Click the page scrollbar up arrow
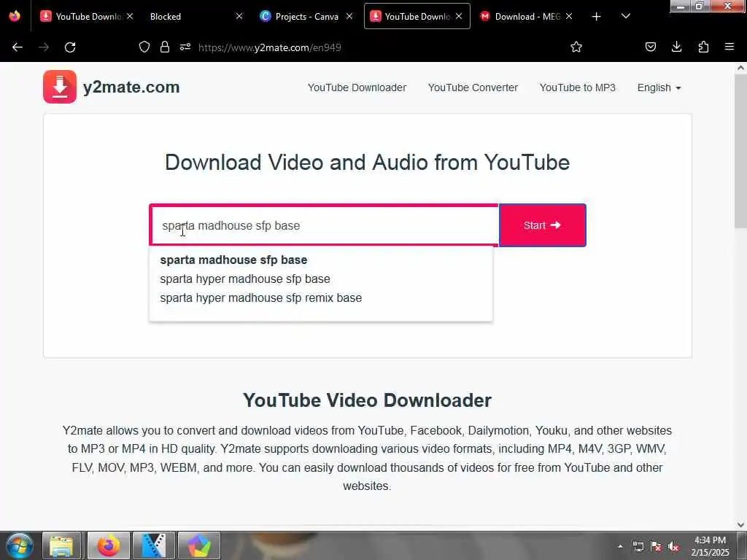This screenshot has height=560, width=747. point(741,68)
